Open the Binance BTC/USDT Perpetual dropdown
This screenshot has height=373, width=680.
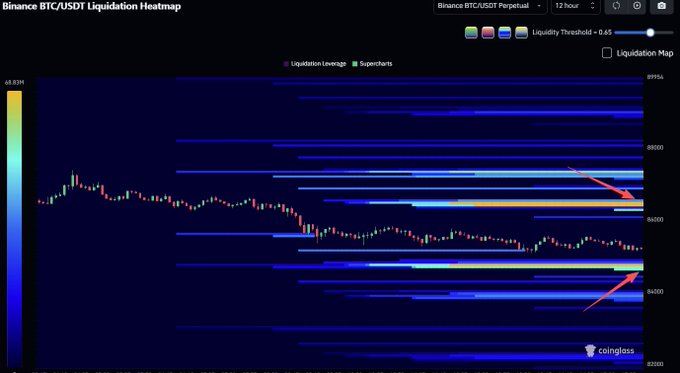[x=490, y=6]
